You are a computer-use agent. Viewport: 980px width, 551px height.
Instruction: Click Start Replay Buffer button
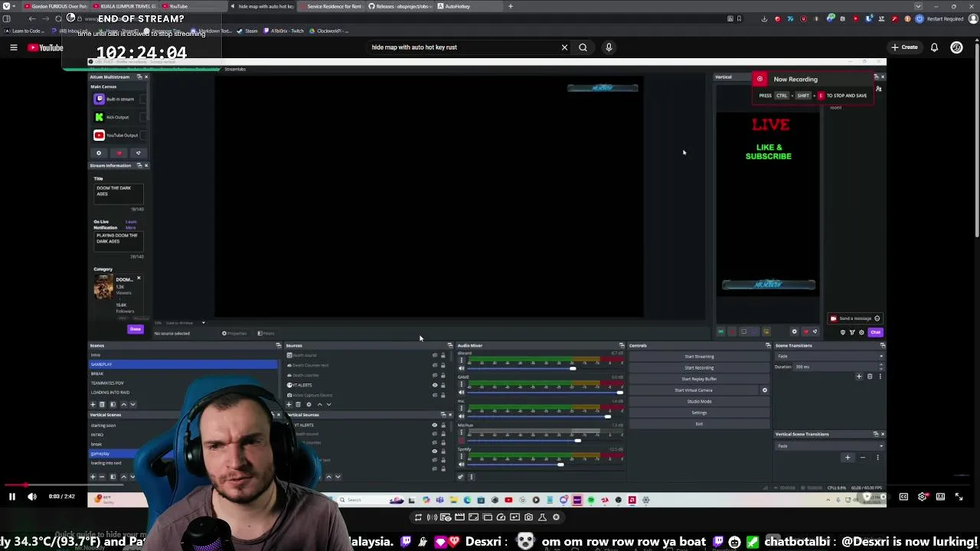pos(699,379)
